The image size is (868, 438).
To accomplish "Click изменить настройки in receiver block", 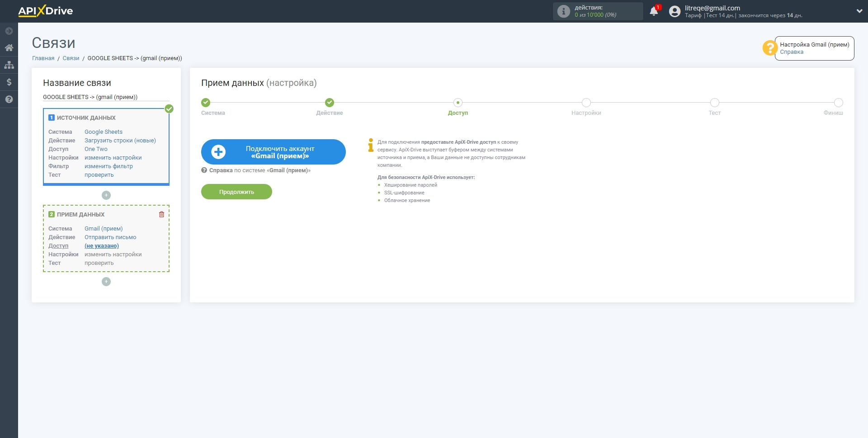I will point(113,254).
